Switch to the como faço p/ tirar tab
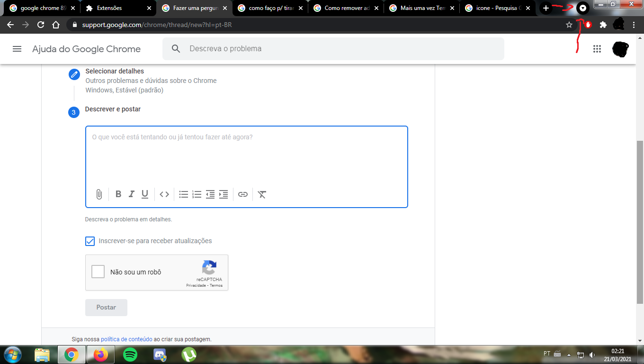This screenshot has width=644, height=364. coord(270,8)
